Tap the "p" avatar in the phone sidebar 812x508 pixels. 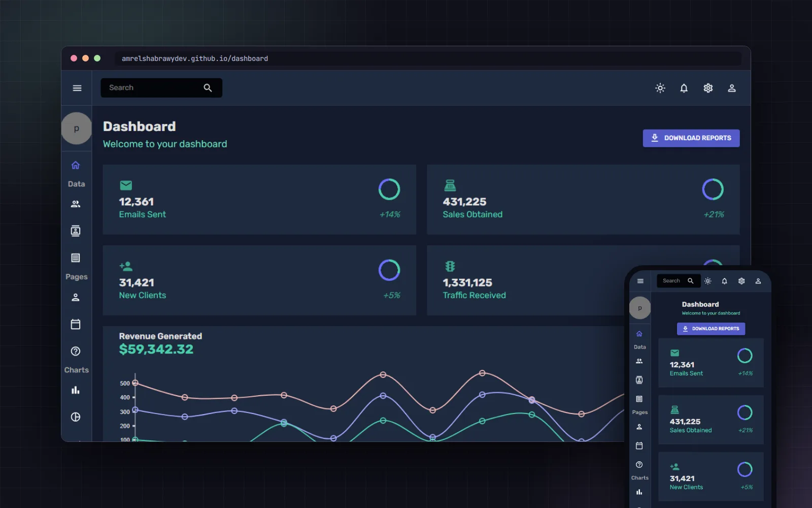(x=640, y=308)
